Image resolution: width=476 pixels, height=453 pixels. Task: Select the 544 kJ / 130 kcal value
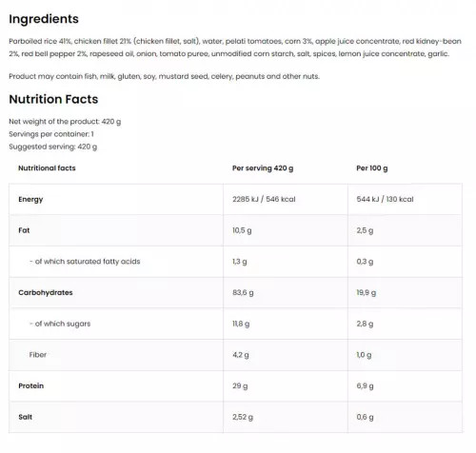point(385,199)
